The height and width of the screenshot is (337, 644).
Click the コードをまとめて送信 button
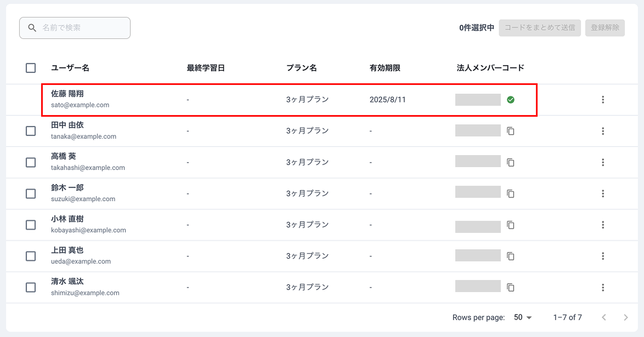[539, 27]
